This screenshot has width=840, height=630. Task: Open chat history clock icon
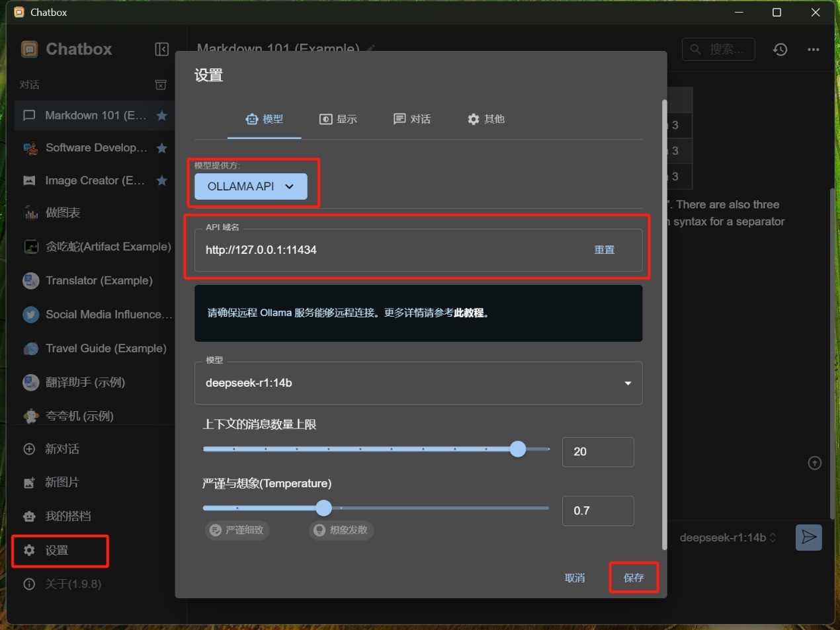[780, 50]
